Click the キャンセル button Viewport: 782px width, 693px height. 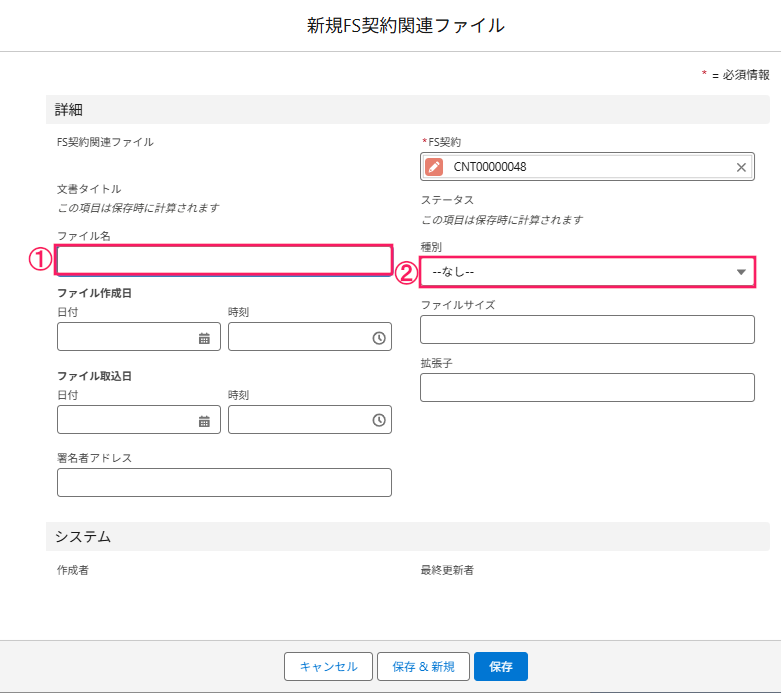click(328, 667)
